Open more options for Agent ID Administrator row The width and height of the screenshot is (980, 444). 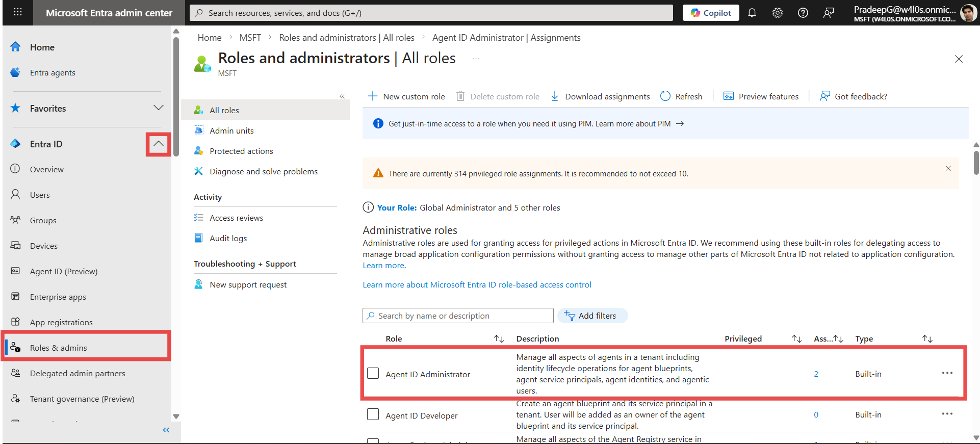(x=947, y=373)
